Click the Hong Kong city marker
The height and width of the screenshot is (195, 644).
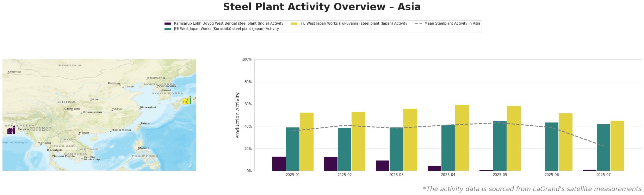112,131
